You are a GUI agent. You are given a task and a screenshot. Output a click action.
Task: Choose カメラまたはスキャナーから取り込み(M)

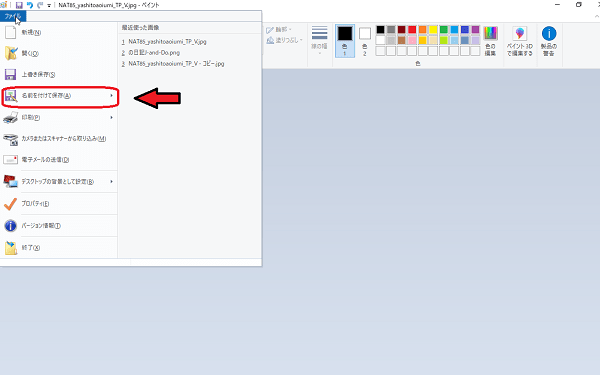59,139
